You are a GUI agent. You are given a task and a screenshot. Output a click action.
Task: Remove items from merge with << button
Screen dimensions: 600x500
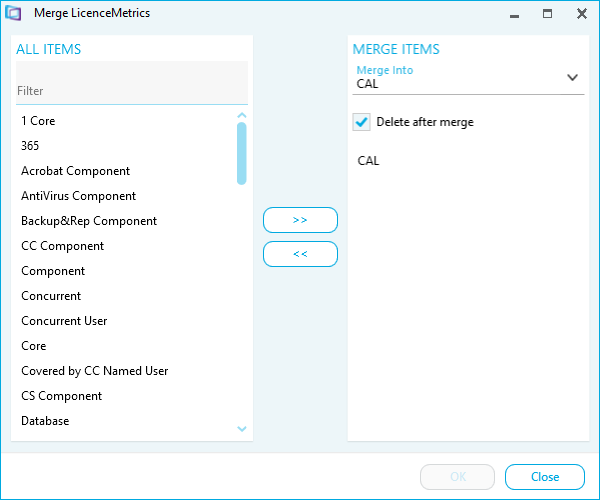300,254
